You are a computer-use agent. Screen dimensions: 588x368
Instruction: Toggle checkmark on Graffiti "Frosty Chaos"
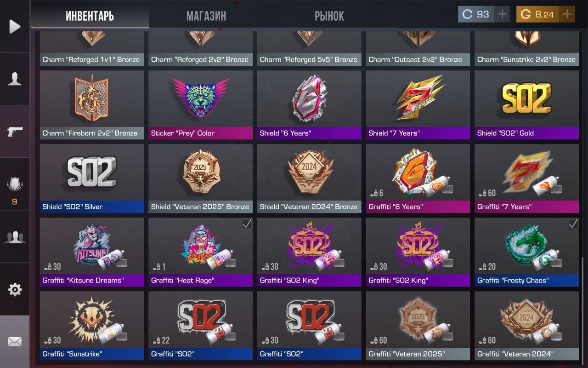(573, 224)
